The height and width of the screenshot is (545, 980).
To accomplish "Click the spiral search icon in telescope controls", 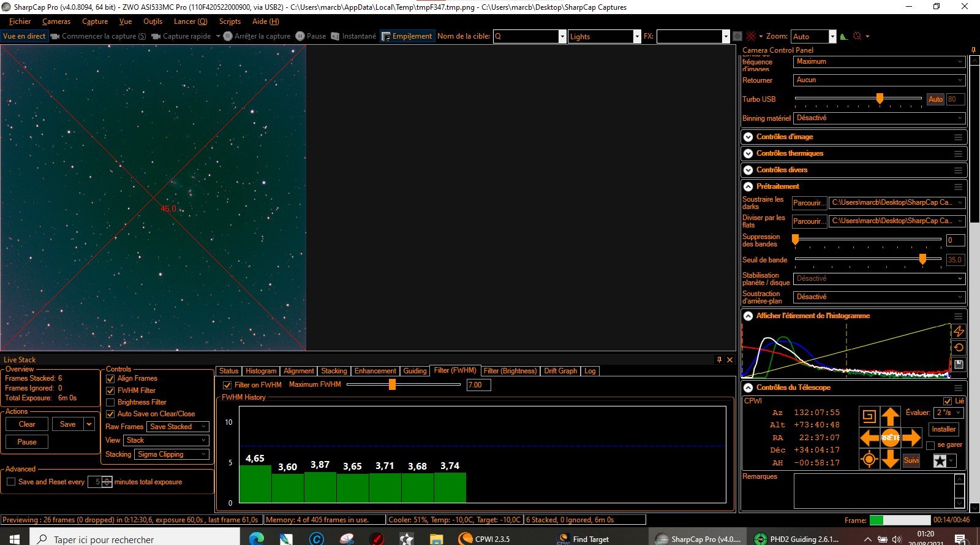I will (x=869, y=417).
